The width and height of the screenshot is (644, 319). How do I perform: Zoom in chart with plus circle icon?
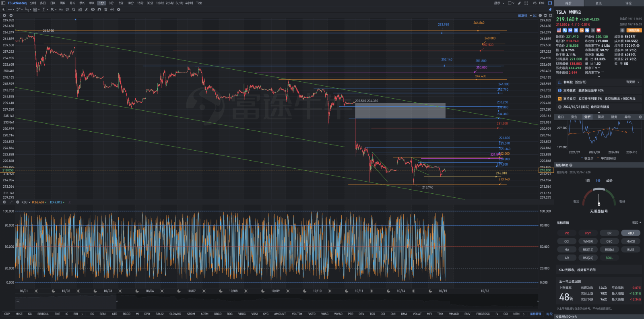[x=551, y=15]
